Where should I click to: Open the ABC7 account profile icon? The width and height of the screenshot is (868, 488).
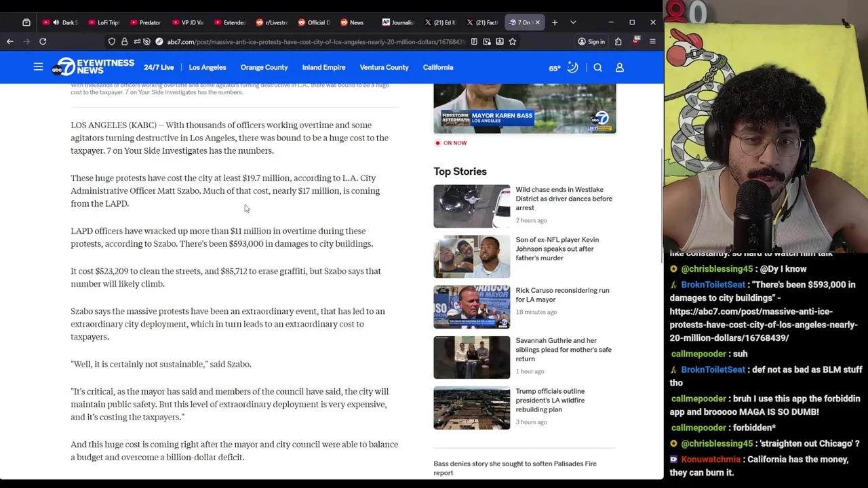619,67
